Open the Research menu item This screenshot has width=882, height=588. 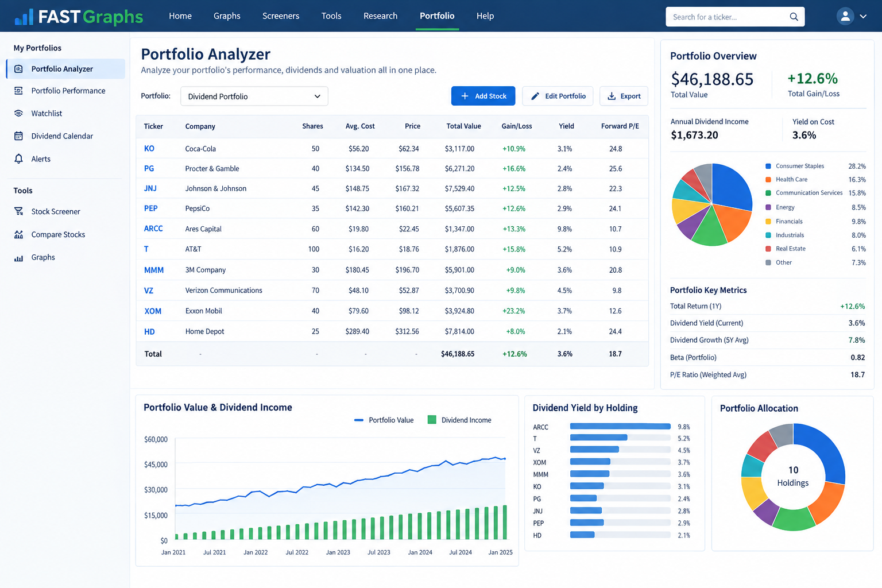380,16
